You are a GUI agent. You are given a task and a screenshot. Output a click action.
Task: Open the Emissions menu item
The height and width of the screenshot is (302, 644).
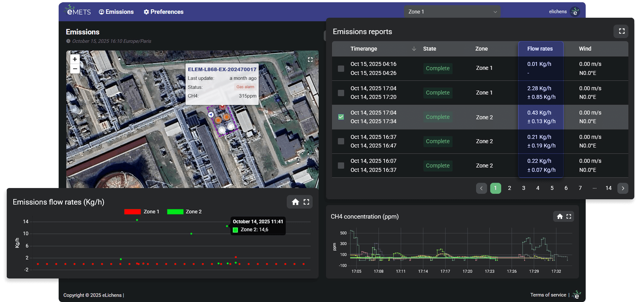pos(116,12)
